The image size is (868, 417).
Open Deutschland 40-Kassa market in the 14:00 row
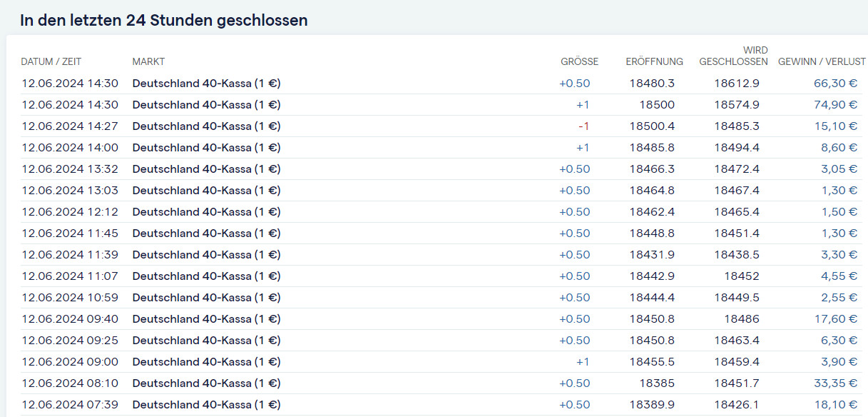[x=206, y=148]
